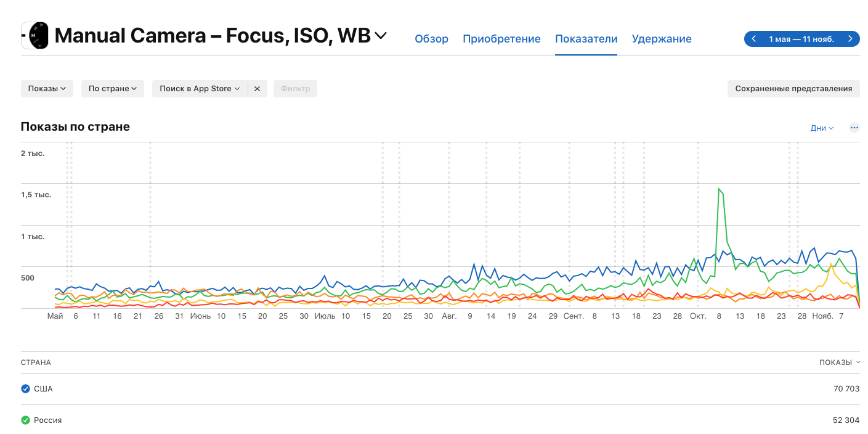Click the 1 тыс. axis label
The image size is (868, 434).
pos(33,237)
